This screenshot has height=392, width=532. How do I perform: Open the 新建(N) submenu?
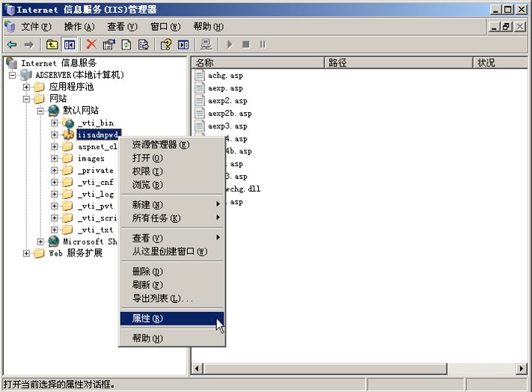tap(172, 205)
